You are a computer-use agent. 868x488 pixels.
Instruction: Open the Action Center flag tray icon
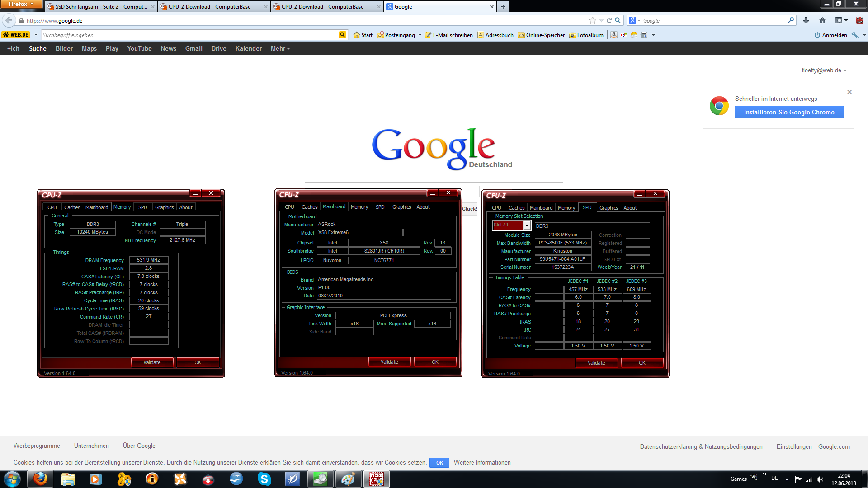(798, 479)
